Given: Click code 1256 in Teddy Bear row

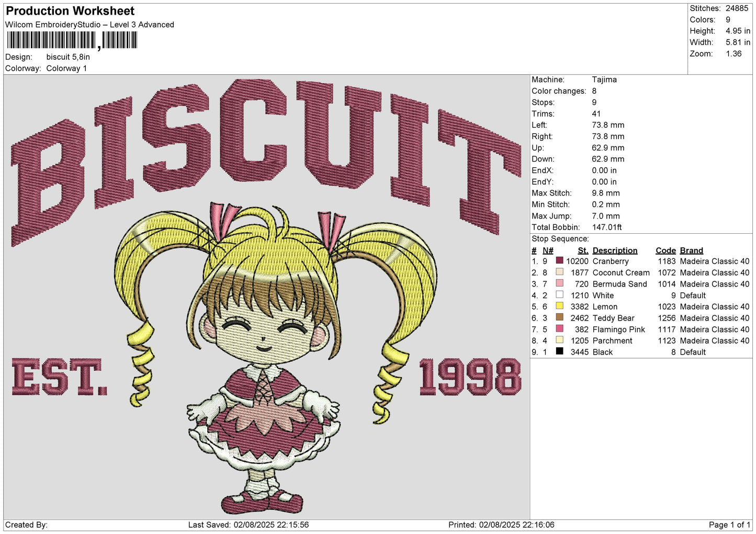Looking at the screenshot, I should click(667, 318).
